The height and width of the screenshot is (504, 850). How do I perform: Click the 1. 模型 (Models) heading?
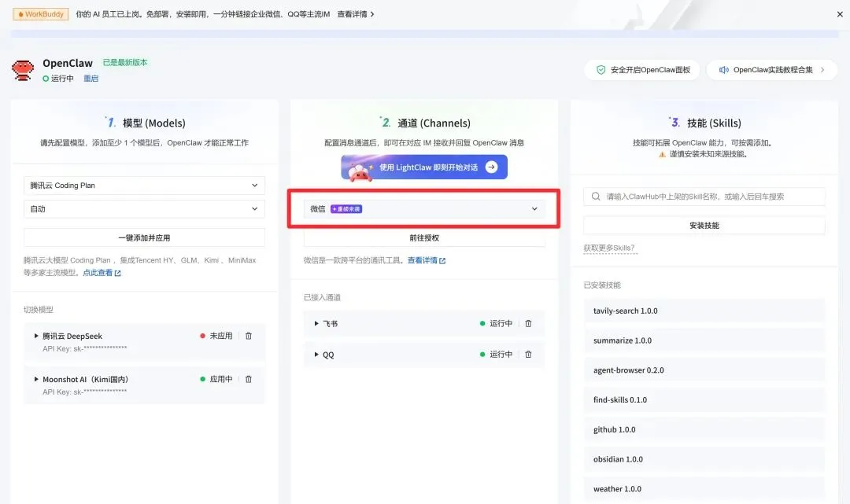(x=145, y=123)
